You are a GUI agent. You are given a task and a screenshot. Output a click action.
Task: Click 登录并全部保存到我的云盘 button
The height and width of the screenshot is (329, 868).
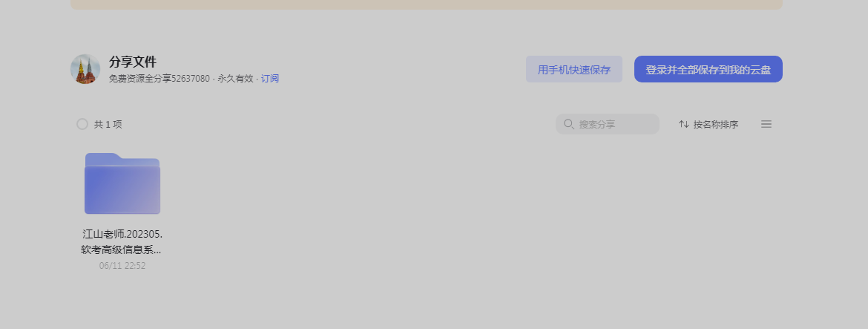[x=708, y=69]
